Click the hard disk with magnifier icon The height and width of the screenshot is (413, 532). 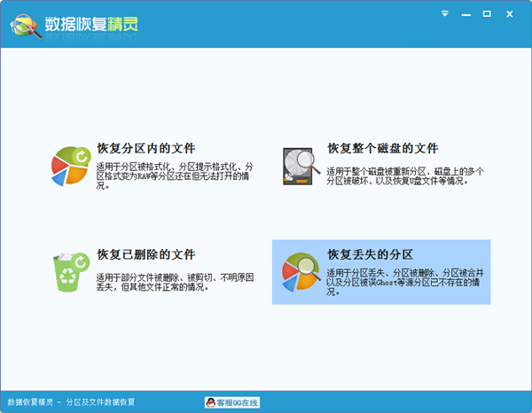302,165
